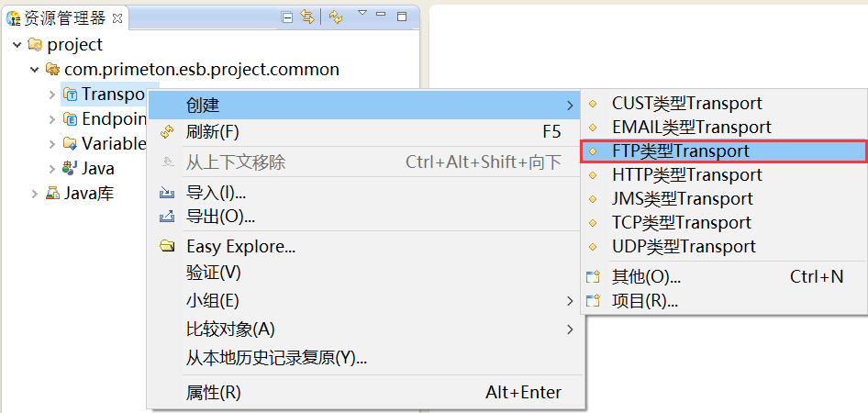Image resolution: width=868 pixels, height=413 pixels.
Task: Select FTP类型Transport from the submenu
Action: 681,151
